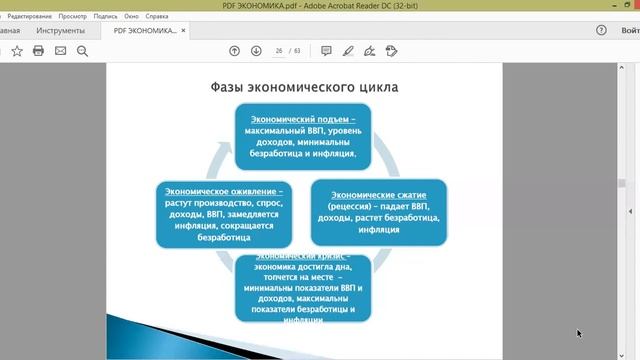Viewport: 640px width, 360px height.
Task: Click the vertical scrollbar thumb
Action: [x=622, y=183]
